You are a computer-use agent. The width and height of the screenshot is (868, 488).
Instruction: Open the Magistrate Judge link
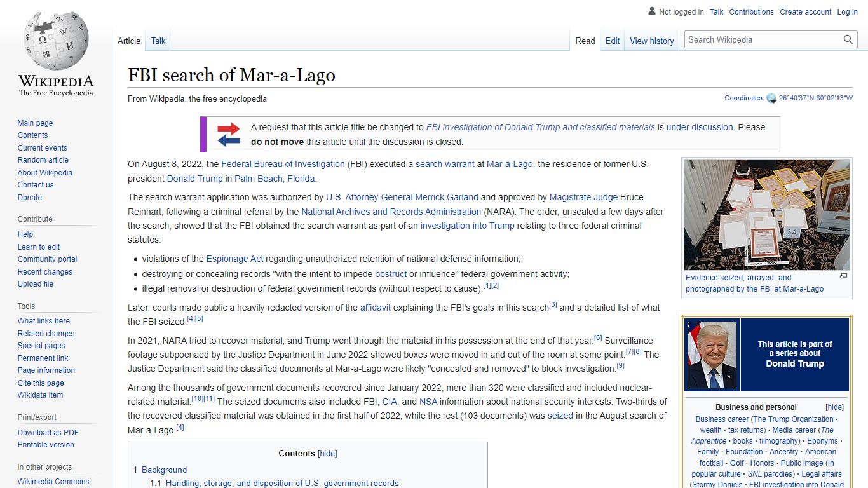tap(583, 197)
